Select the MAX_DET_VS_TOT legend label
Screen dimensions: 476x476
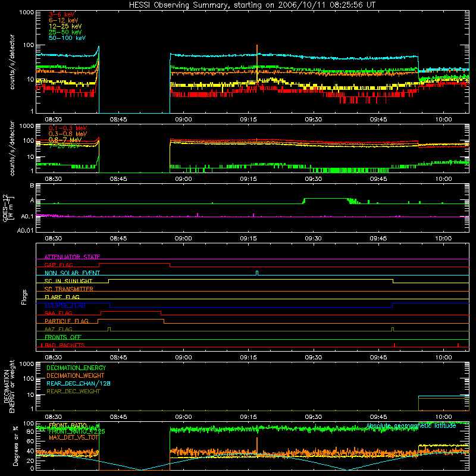coord(73,437)
